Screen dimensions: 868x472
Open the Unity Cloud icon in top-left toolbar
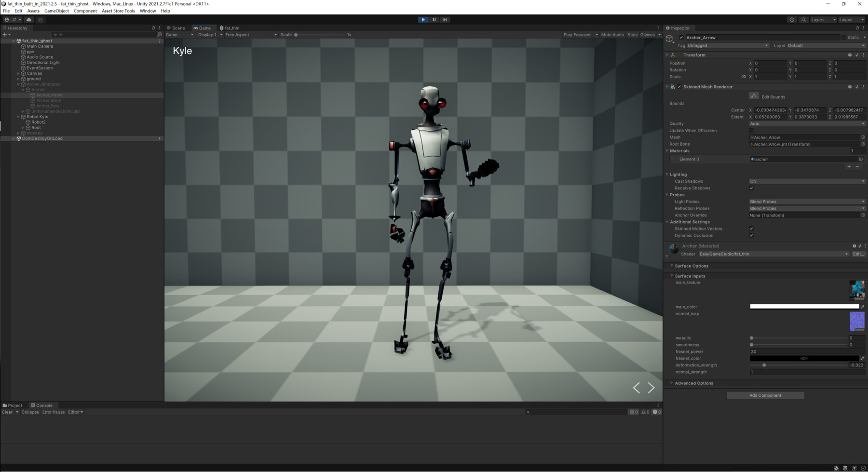[x=28, y=19]
